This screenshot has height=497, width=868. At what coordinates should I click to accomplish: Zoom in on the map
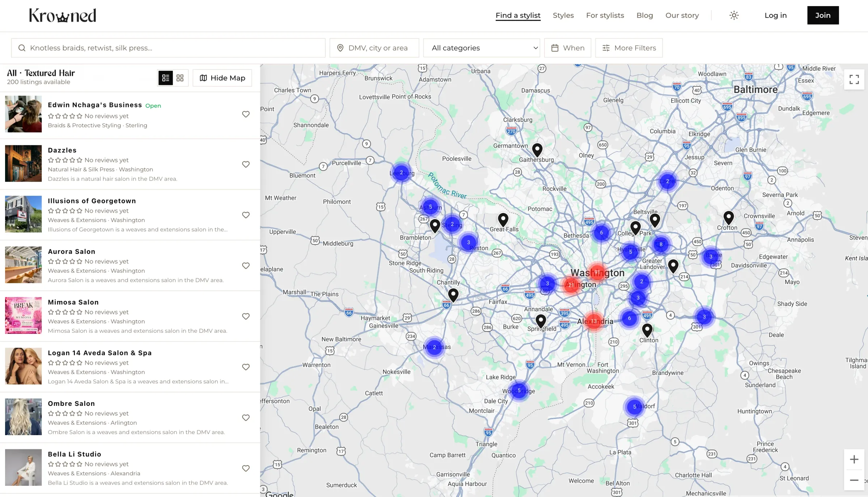[854, 459]
